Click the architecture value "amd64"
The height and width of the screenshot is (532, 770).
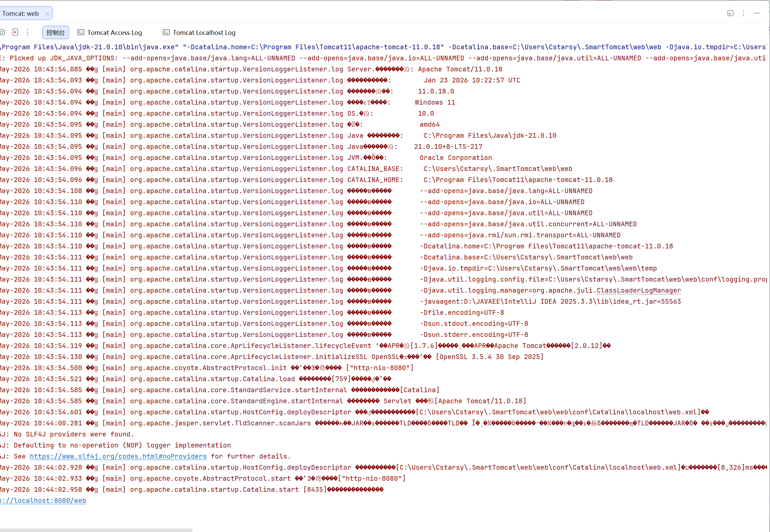coord(430,124)
